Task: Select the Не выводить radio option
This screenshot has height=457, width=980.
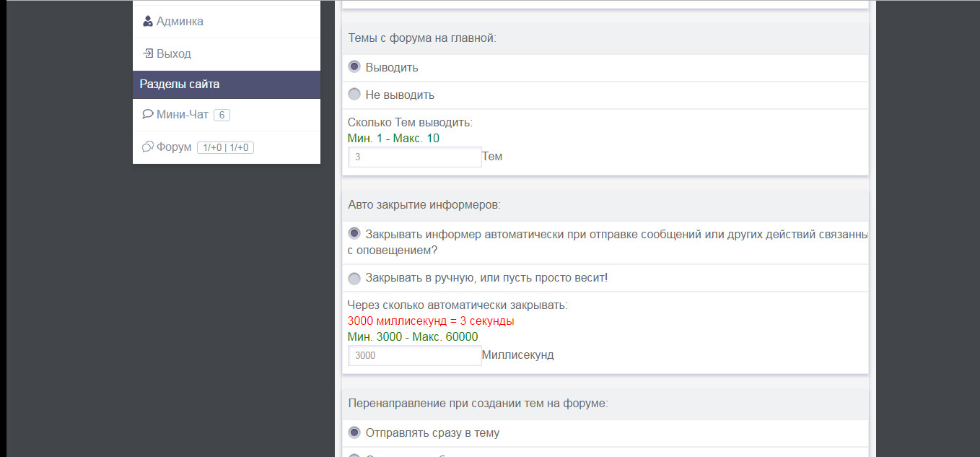Action: click(x=354, y=95)
